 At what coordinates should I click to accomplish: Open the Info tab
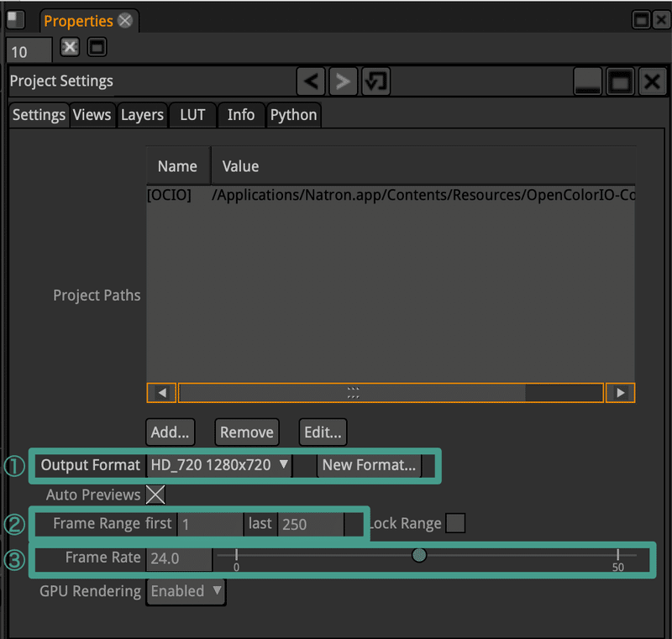(x=241, y=115)
